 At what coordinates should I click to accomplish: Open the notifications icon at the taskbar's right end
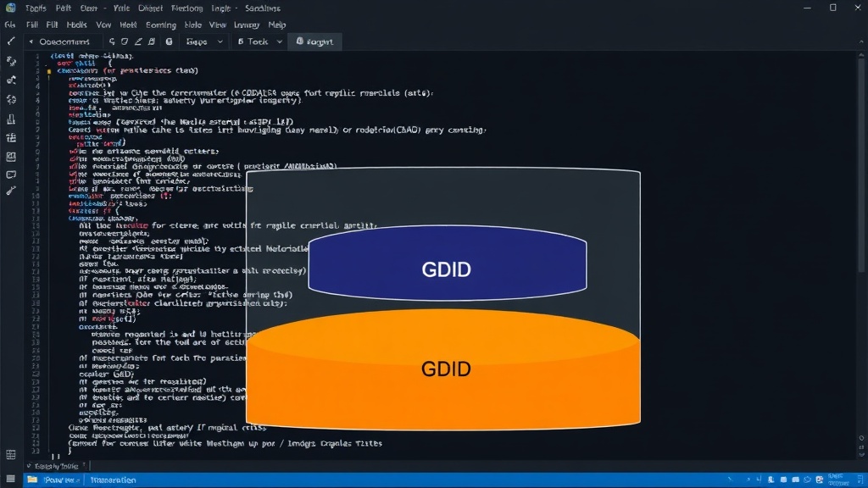[x=860, y=480]
